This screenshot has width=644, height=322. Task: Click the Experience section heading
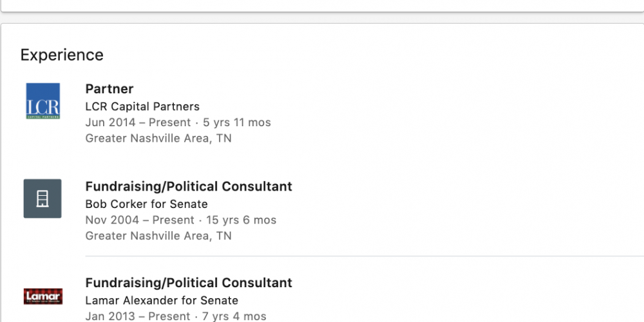(x=62, y=55)
